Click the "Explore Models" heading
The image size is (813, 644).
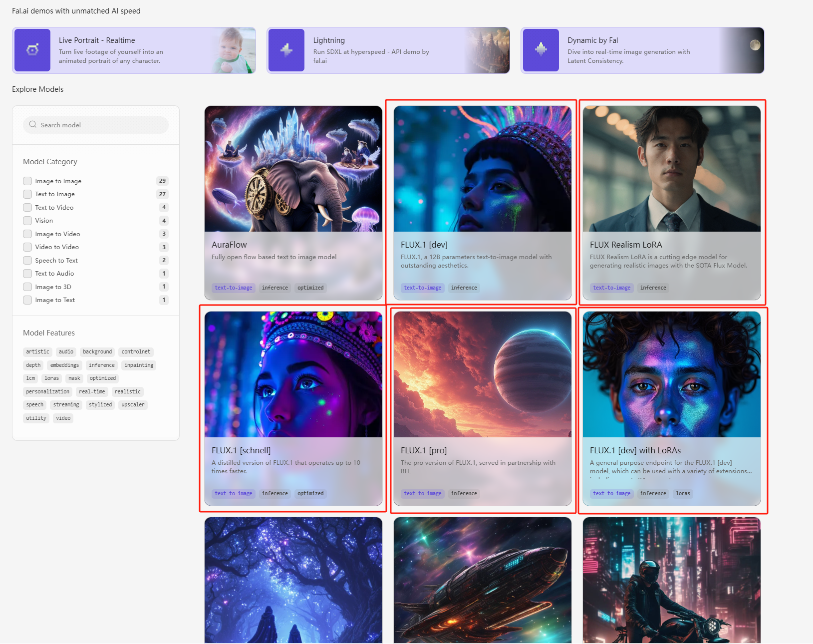point(38,89)
